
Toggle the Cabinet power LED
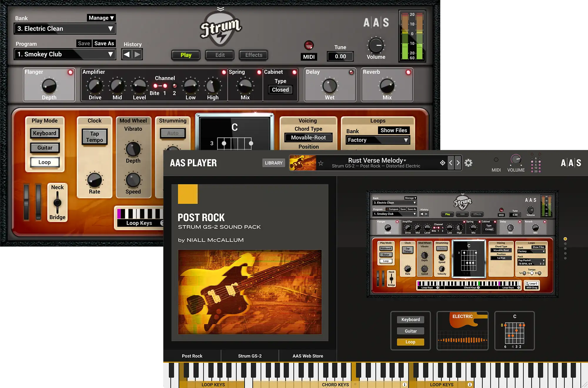294,72
